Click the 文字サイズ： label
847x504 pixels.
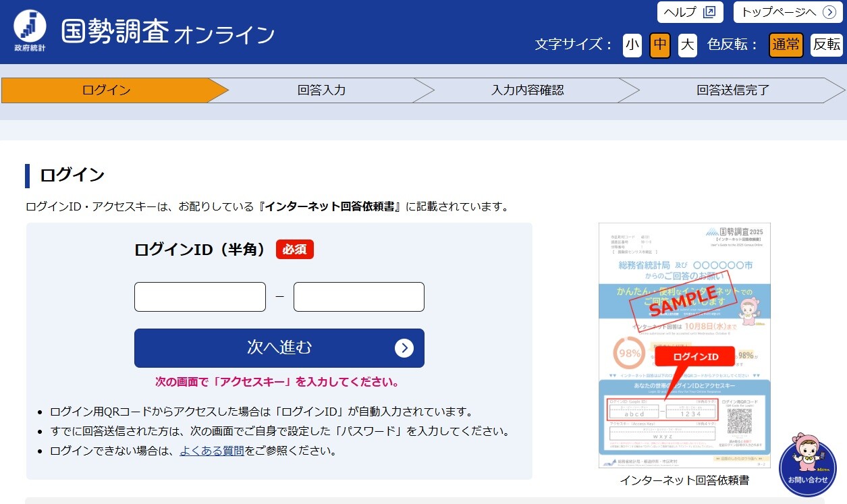574,45
